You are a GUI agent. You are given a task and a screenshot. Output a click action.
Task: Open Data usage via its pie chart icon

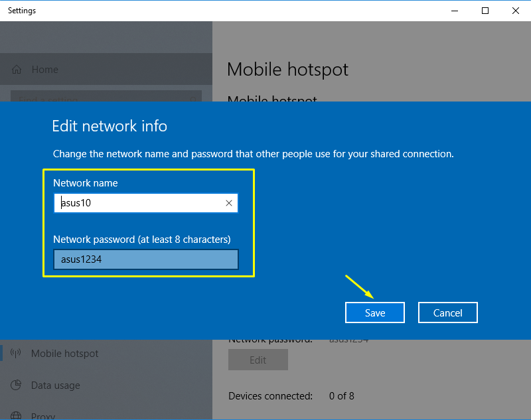(x=15, y=385)
